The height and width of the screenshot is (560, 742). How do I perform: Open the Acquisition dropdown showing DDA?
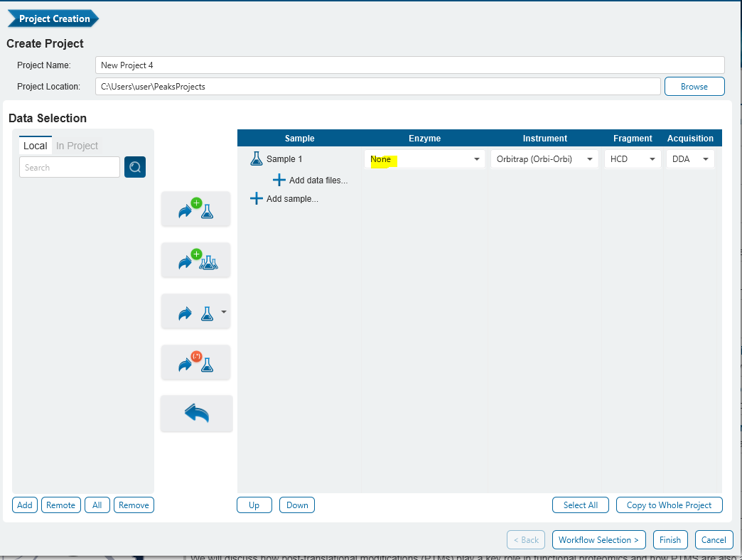click(690, 159)
